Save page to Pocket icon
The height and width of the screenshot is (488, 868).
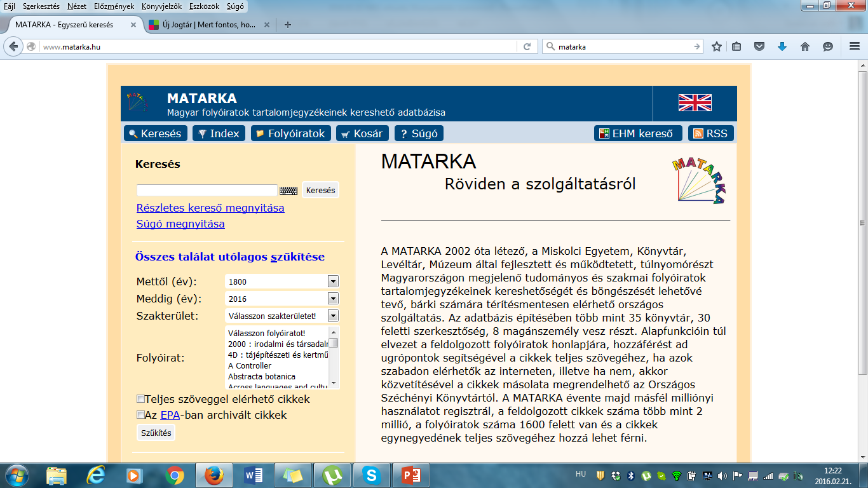[x=759, y=46]
